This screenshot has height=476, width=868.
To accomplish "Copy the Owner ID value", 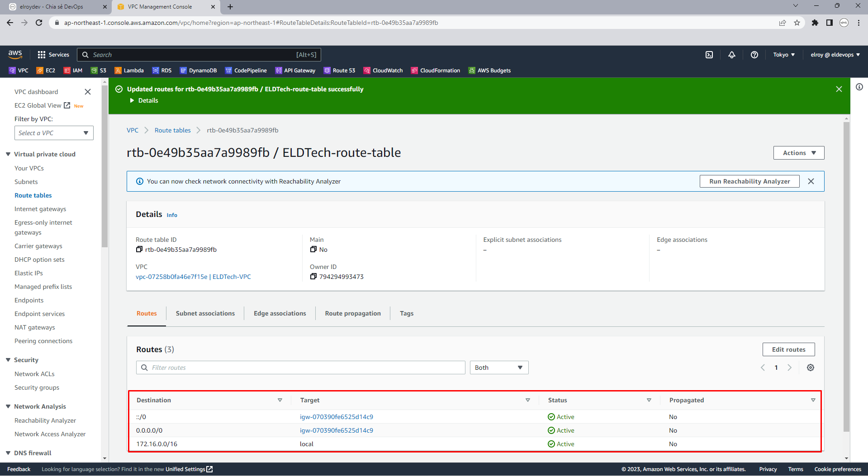I will click(313, 277).
